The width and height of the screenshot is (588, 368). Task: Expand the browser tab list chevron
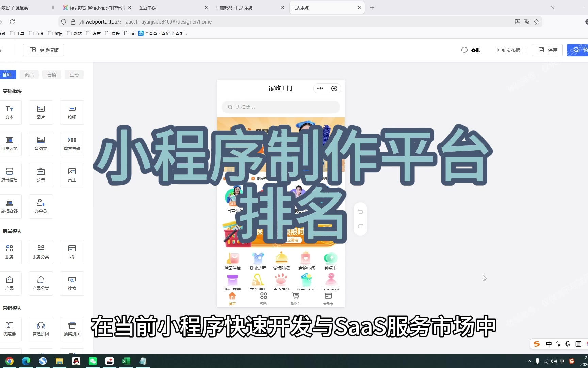coord(553,7)
